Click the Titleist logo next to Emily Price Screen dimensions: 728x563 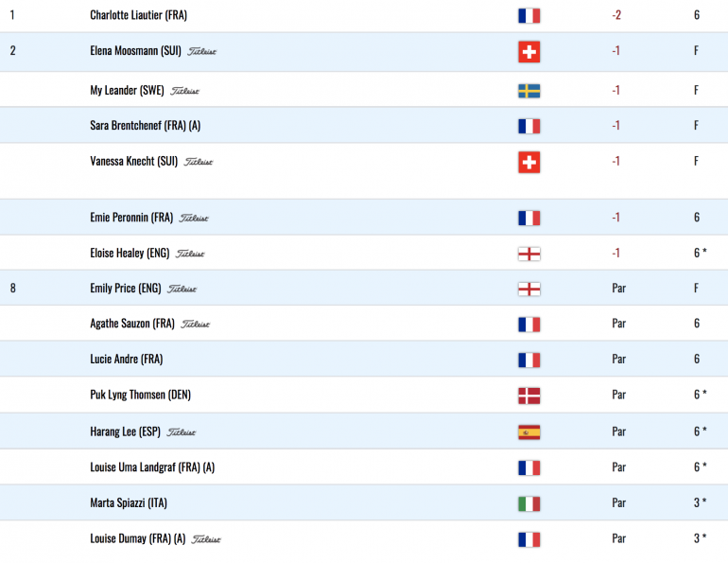[182, 289]
